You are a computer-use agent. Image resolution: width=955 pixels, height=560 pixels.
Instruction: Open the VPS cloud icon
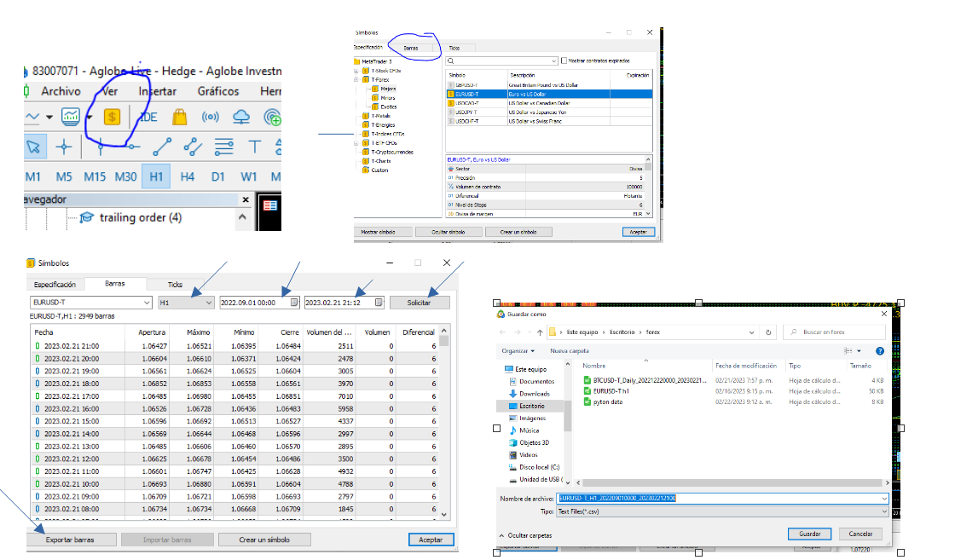click(241, 117)
